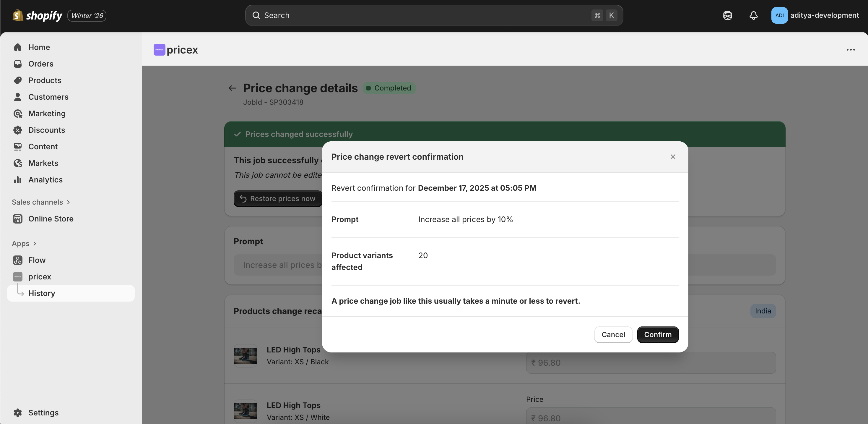Image resolution: width=868 pixels, height=424 pixels.
Task: Confirm the price change revert
Action: (x=657, y=334)
